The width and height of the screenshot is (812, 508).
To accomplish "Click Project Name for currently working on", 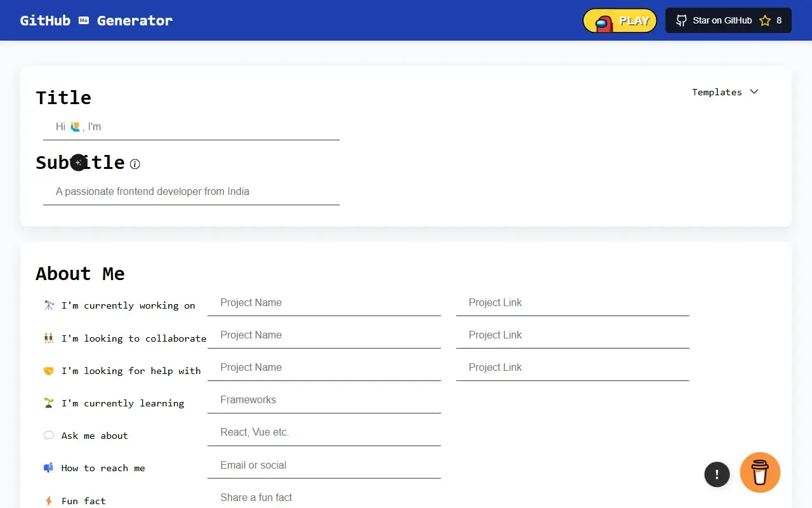I will click(x=324, y=303).
